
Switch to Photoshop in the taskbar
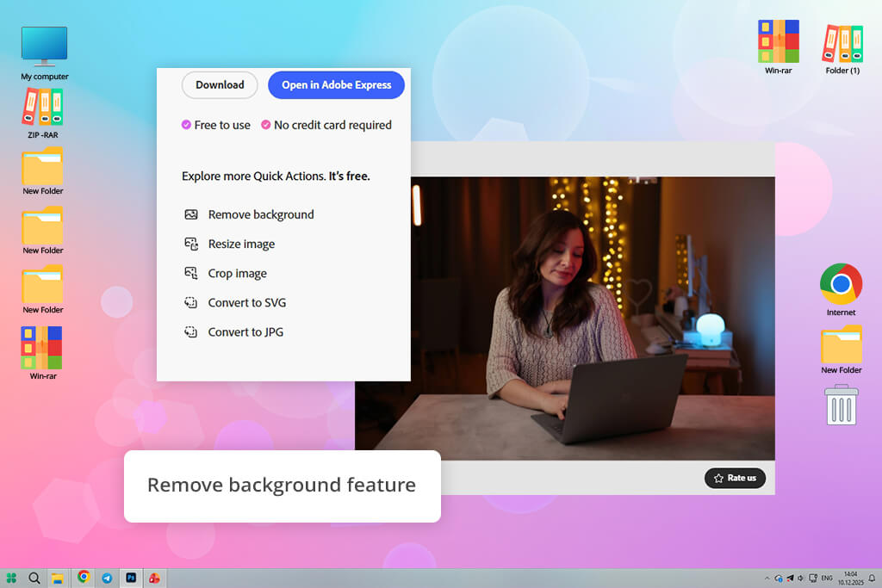[x=131, y=578]
